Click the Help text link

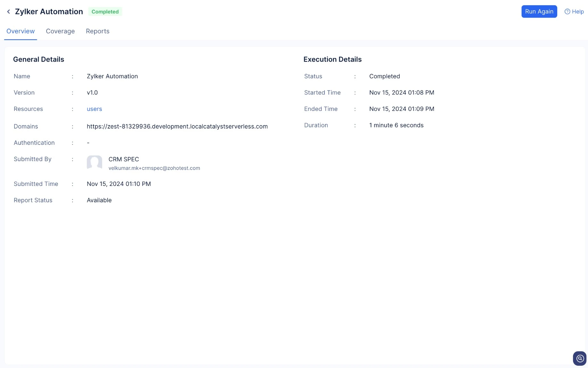(x=578, y=12)
